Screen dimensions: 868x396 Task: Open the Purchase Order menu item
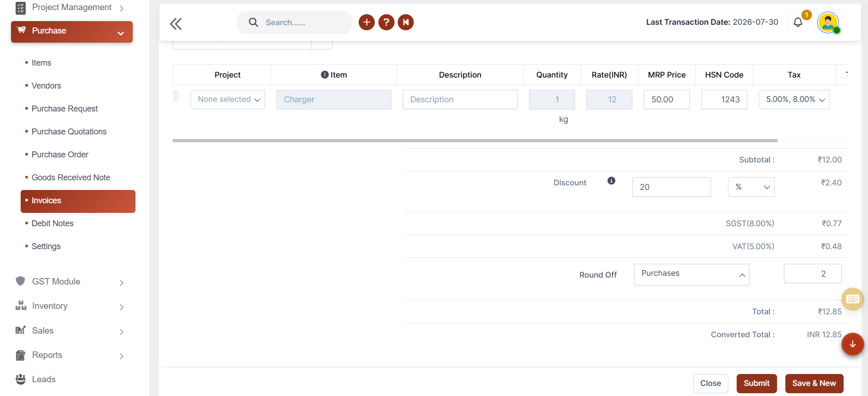click(x=60, y=155)
